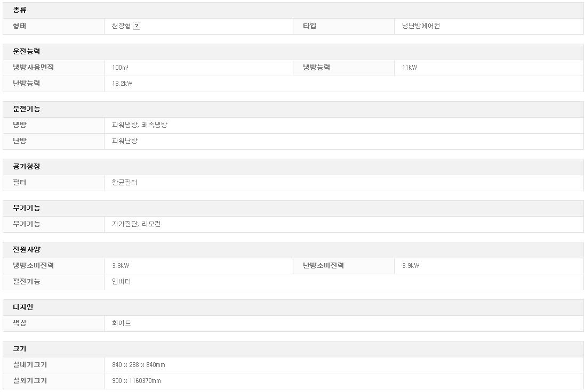Click the 천장형 value text

point(121,26)
